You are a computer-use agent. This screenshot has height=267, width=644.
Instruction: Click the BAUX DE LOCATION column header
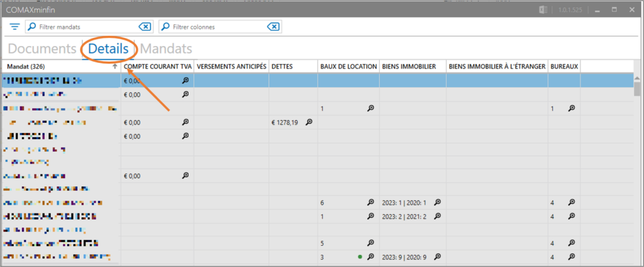click(348, 66)
